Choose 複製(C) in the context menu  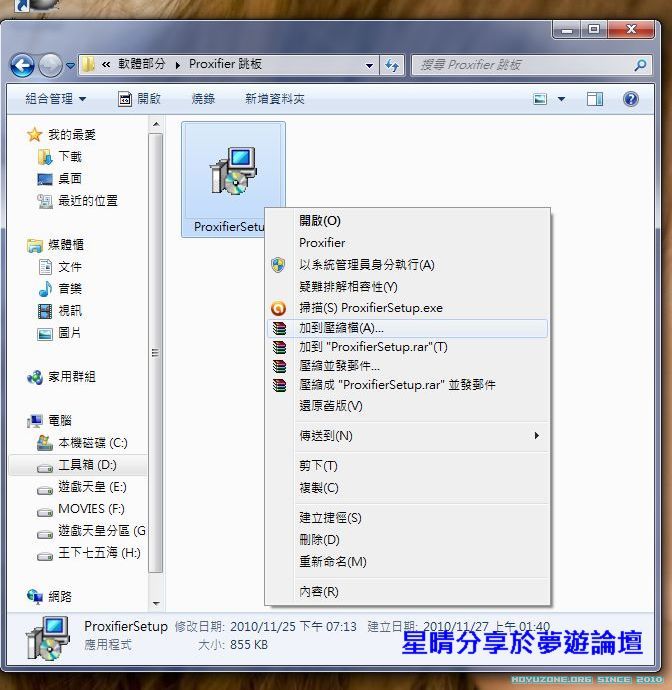tap(408, 488)
